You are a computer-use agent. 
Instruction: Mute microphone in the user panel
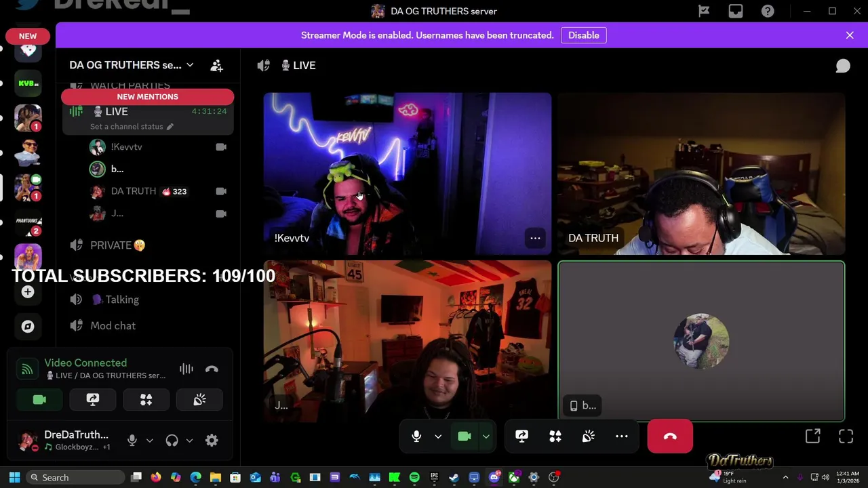pyautogui.click(x=132, y=441)
